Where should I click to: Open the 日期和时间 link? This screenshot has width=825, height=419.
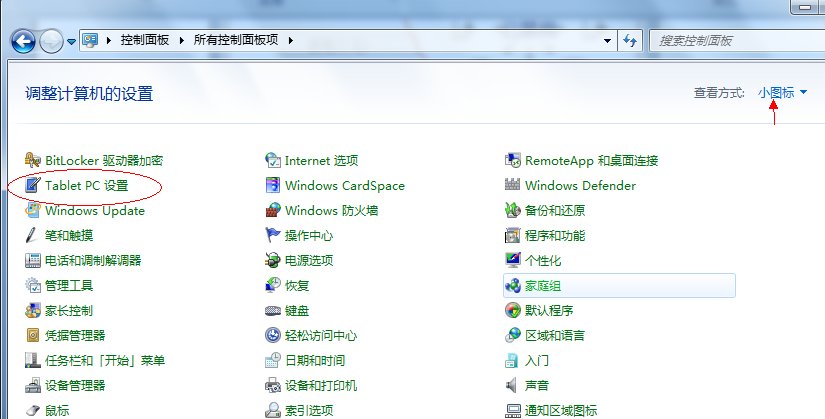[x=315, y=360]
